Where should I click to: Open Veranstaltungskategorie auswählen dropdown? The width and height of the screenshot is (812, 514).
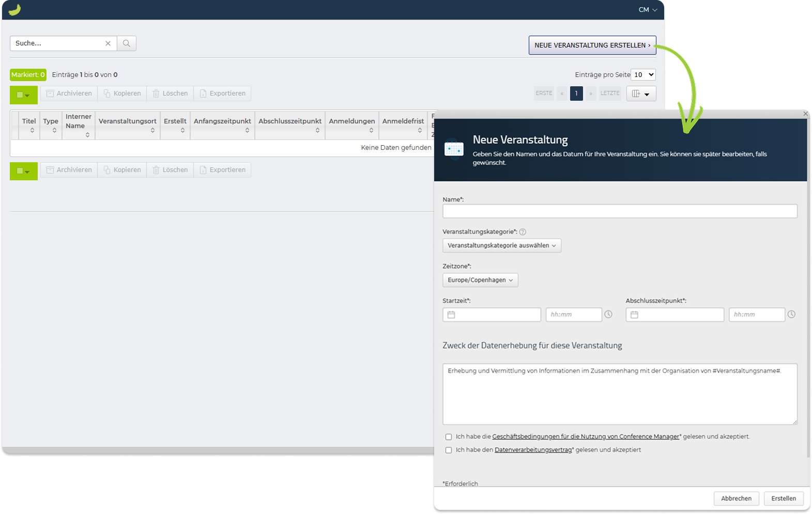(502, 245)
